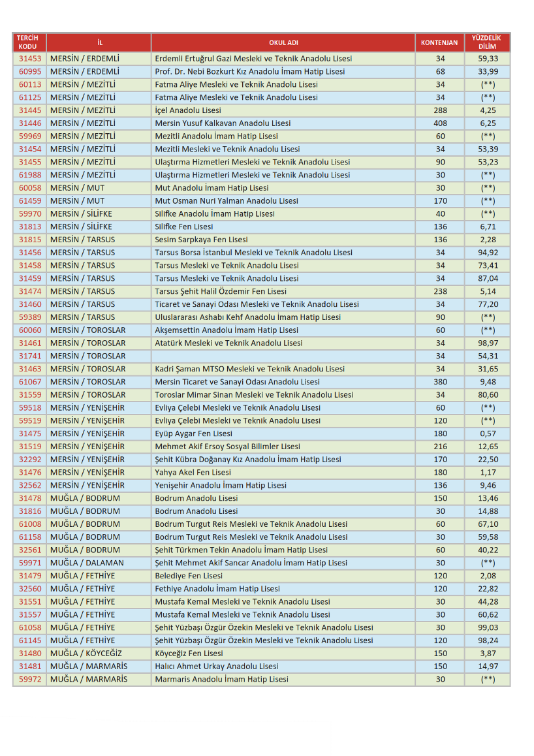Select tercih kodu 31478
534x756 pixels.
coord(31,499)
